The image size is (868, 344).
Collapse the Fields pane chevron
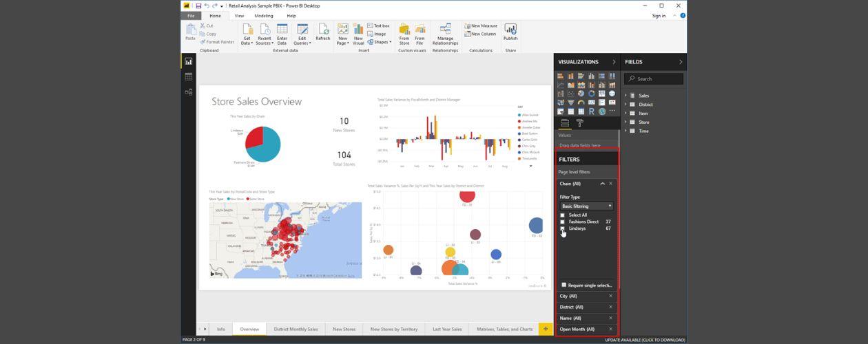[681, 62]
